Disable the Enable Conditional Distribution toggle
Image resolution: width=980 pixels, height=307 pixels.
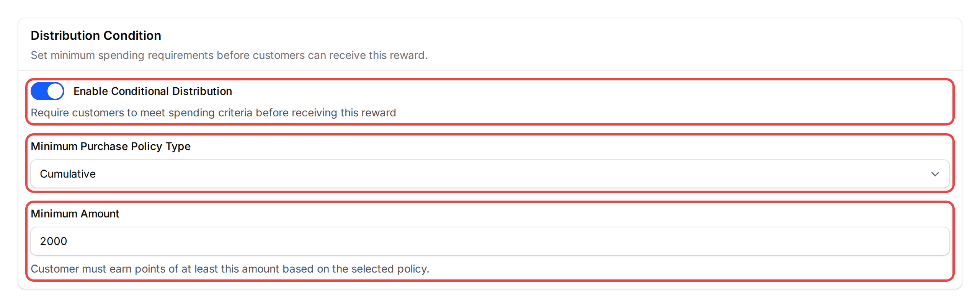coord(47,91)
